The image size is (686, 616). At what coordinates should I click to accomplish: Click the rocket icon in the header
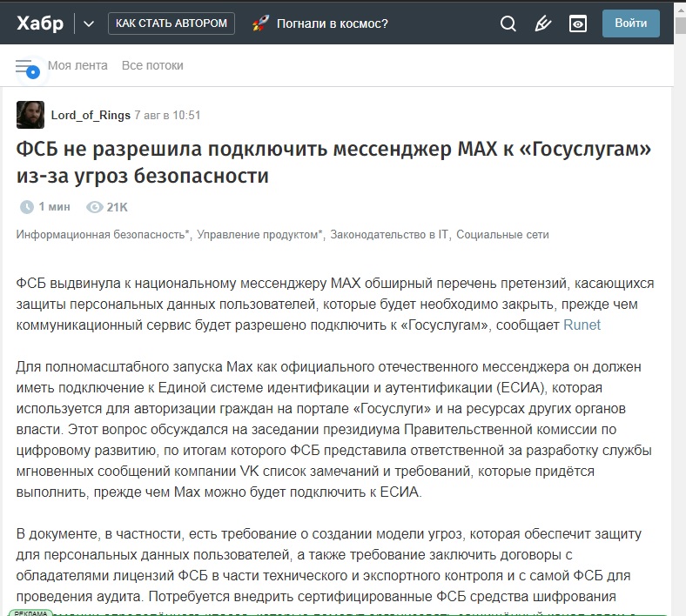pyautogui.click(x=261, y=23)
